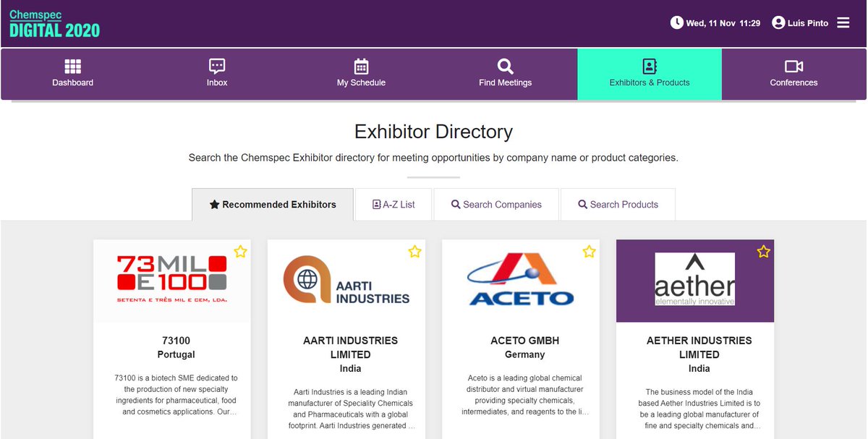868x439 pixels.
Task: Click the 'Search the Chemspec Exhibitor directory' subtitle
Action: [x=433, y=157]
